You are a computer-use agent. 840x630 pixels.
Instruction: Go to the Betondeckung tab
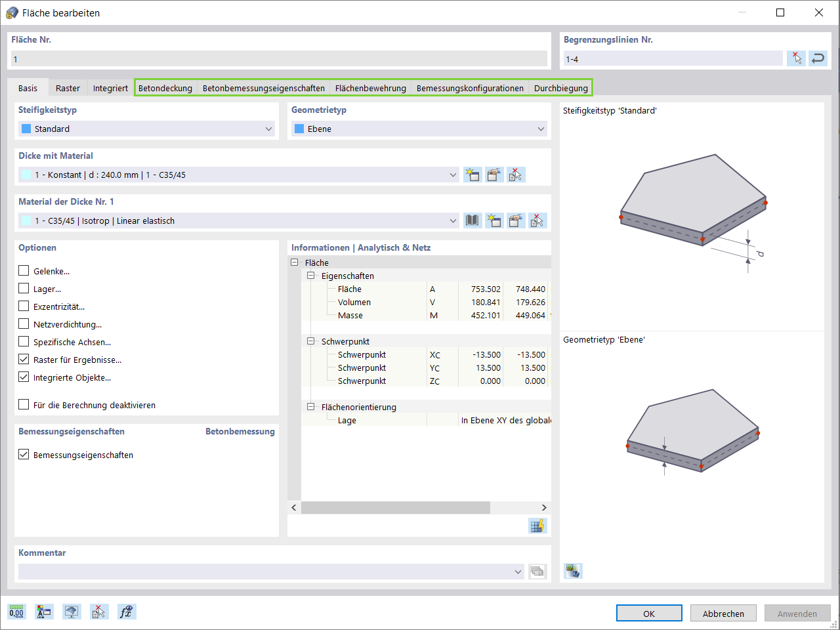click(x=165, y=88)
